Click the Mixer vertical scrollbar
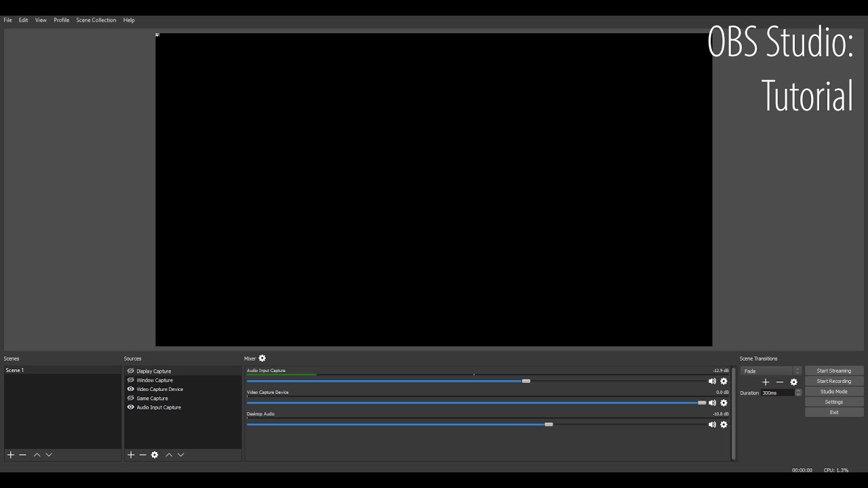 coord(733,414)
